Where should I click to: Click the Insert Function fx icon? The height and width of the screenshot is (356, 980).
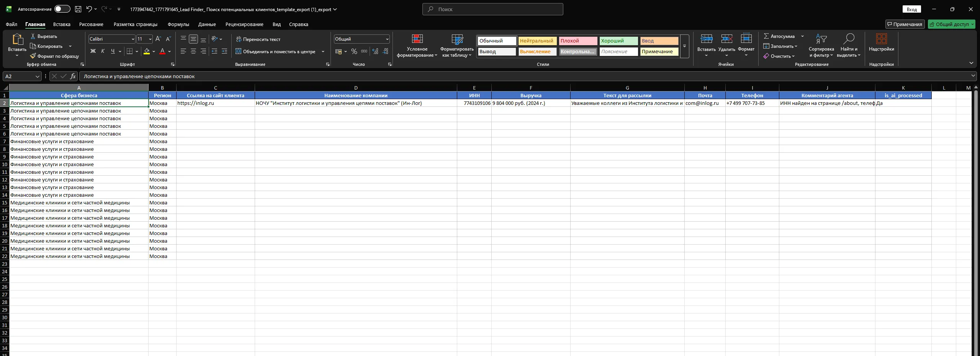73,76
